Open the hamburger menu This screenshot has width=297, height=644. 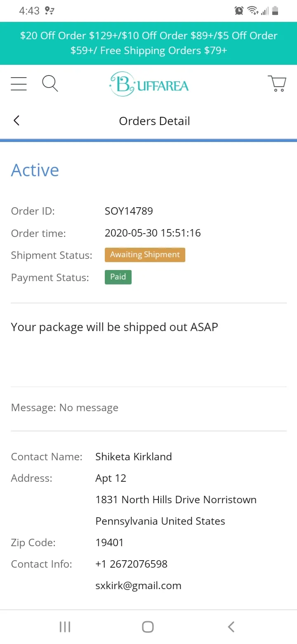click(19, 84)
